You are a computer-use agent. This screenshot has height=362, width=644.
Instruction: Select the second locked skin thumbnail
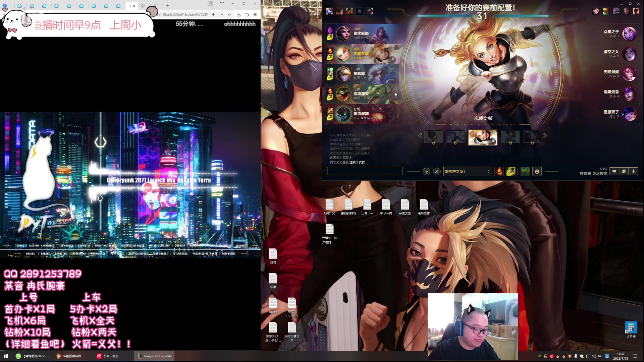coord(455,137)
